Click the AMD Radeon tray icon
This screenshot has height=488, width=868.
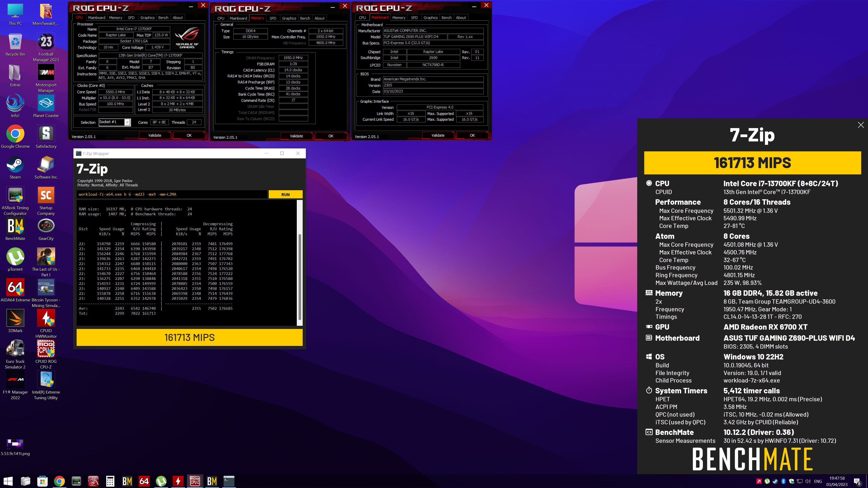[759, 481]
